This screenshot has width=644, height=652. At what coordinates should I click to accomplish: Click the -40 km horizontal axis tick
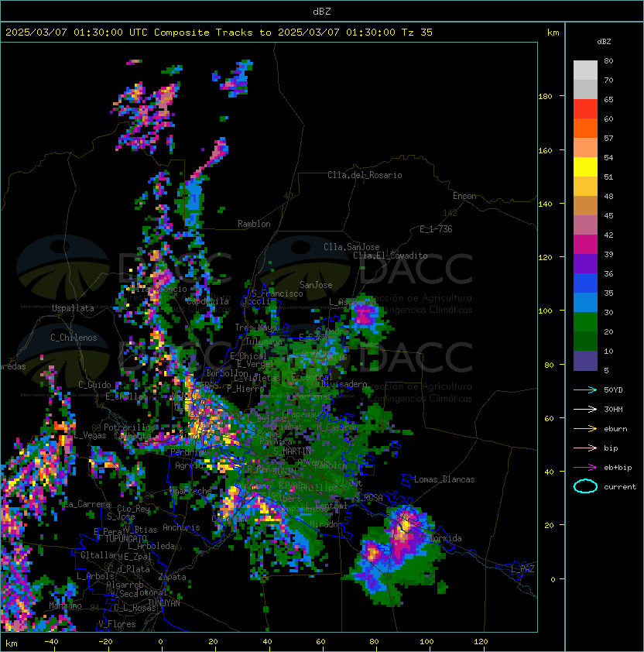[x=51, y=642]
